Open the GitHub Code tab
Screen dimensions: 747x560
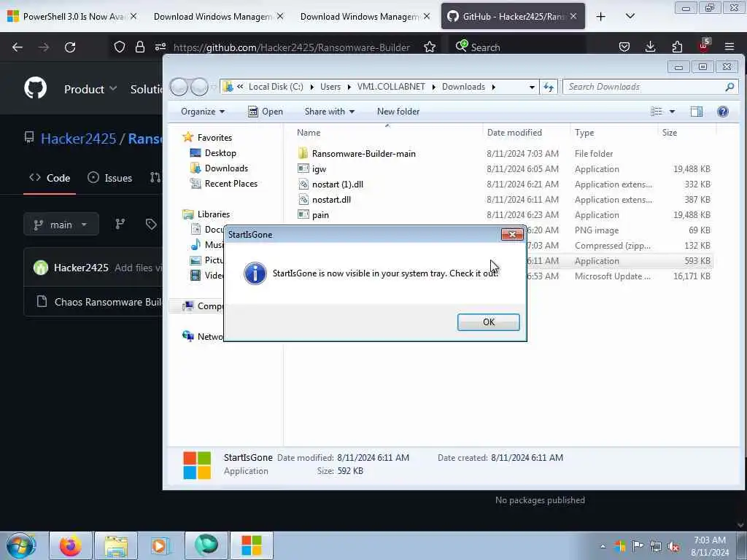(x=50, y=178)
